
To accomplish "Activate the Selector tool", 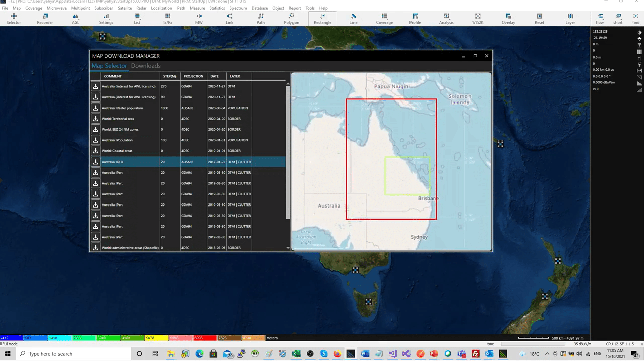I will 14,19.
